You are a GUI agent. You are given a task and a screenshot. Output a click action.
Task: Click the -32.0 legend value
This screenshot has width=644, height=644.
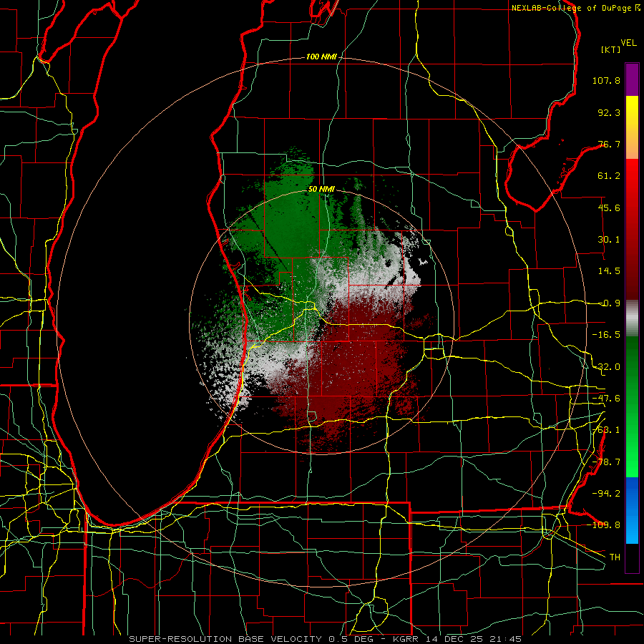click(x=606, y=367)
